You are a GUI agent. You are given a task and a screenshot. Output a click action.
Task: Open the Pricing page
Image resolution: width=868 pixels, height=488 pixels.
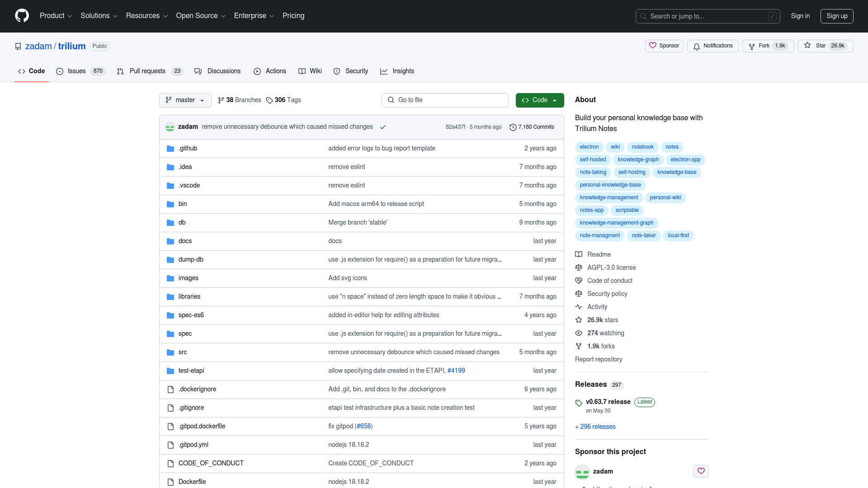pos(293,16)
